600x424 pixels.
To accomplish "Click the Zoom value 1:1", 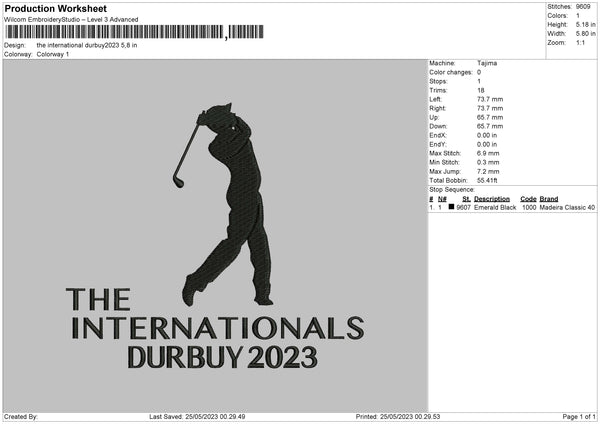I will [580, 43].
